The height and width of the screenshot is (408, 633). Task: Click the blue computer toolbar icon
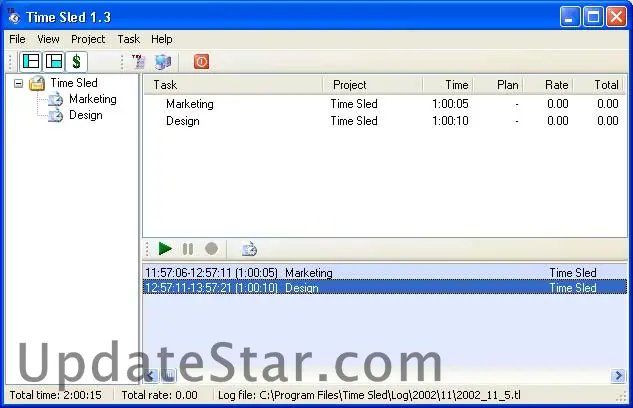coord(163,62)
